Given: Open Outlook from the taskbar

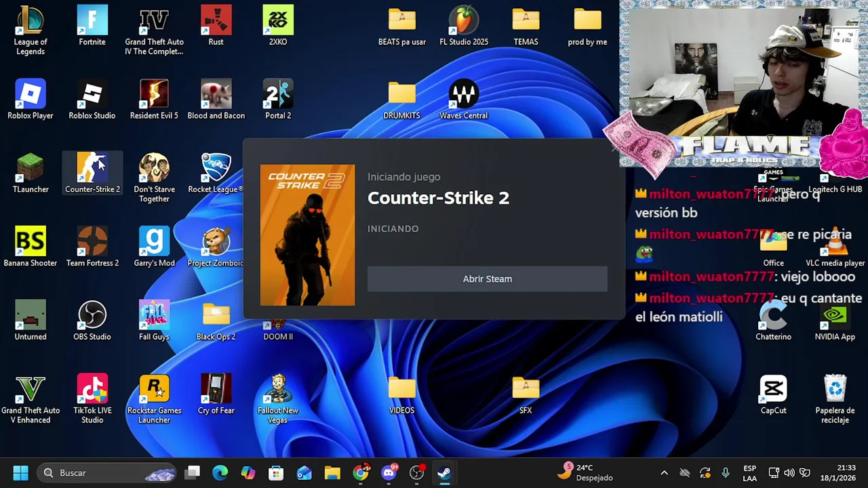Looking at the screenshot, I should coord(304,472).
